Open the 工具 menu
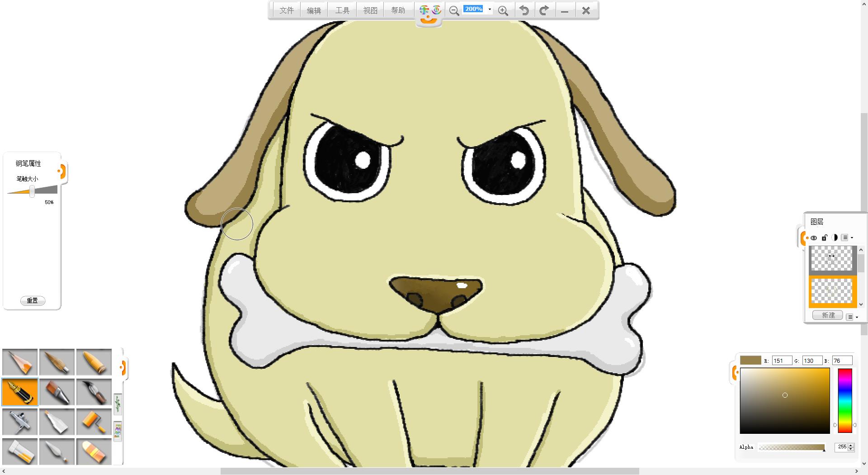 click(342, 10)
